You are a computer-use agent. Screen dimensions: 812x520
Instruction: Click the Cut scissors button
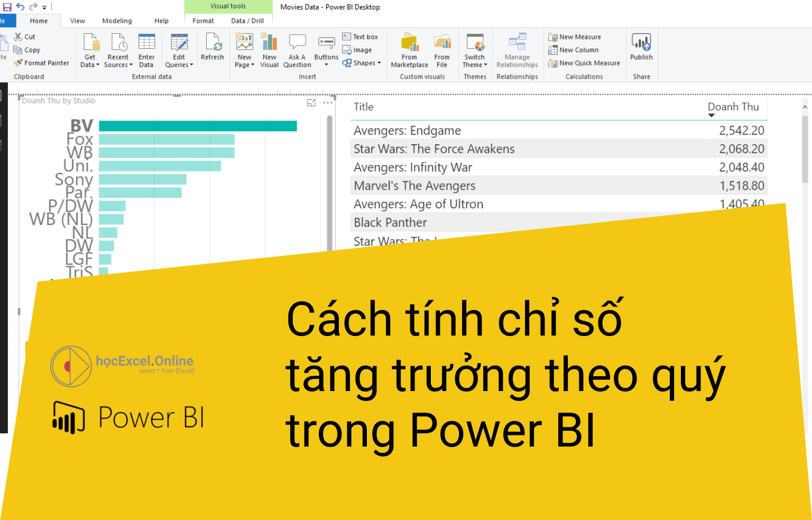click(25, 36)
